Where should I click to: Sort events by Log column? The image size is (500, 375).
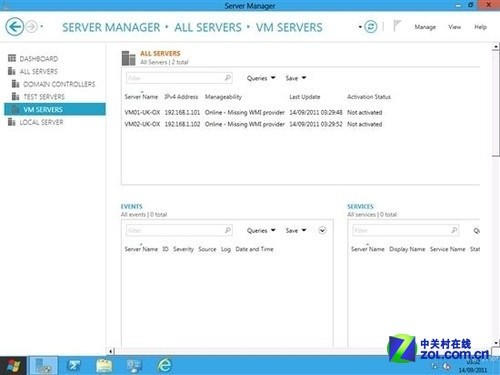click(226, 249)
